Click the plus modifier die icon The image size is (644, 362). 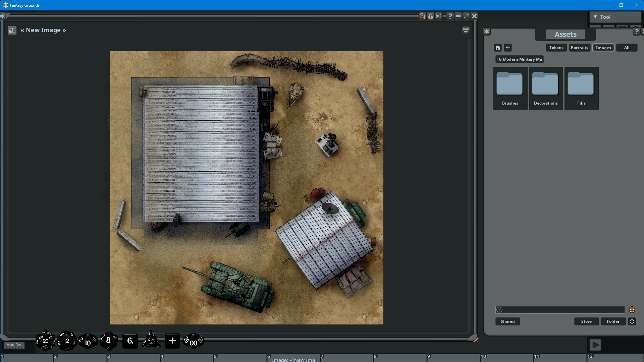pos(172,341)
